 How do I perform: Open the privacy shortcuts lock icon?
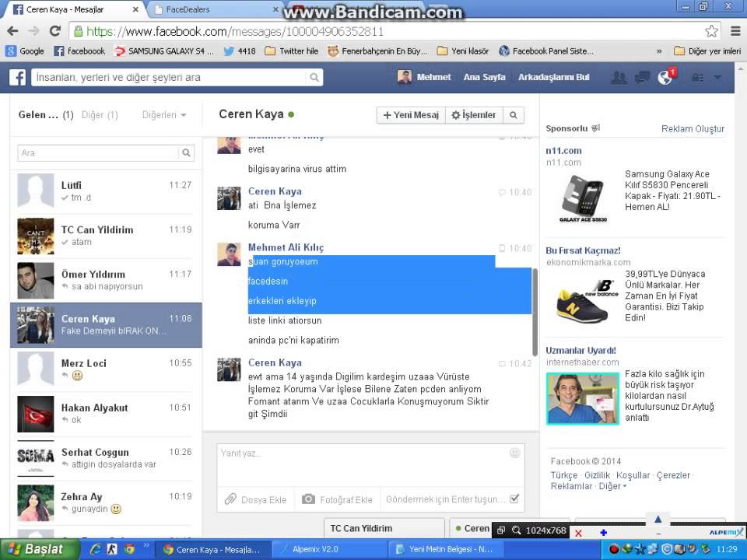[697, 78]
